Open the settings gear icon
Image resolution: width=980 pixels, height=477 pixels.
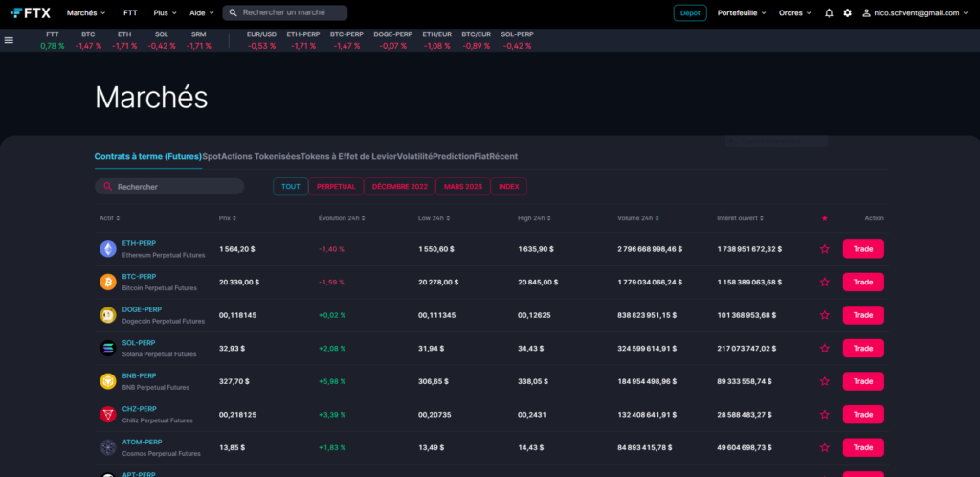point(847,13)
